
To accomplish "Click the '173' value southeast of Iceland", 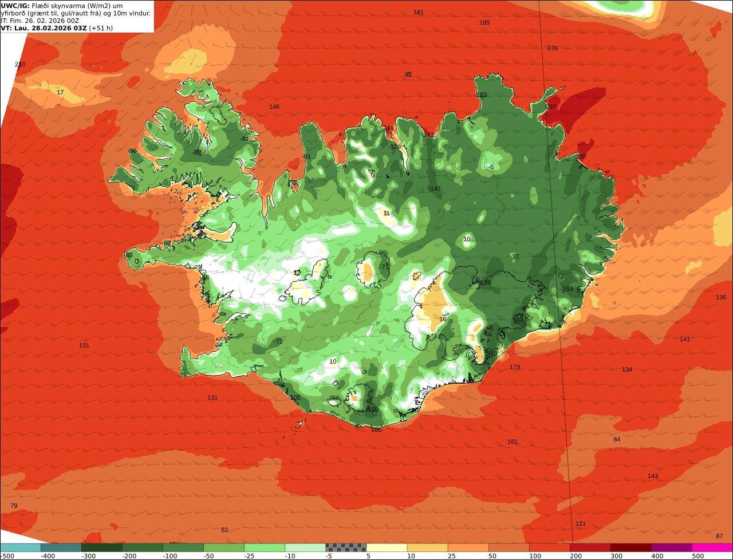I will [515, 367].
